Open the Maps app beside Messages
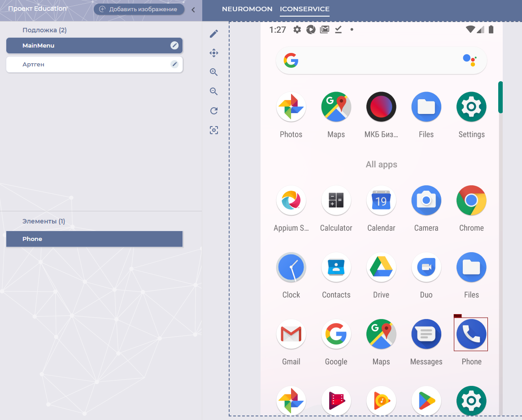 coord(381,334)
